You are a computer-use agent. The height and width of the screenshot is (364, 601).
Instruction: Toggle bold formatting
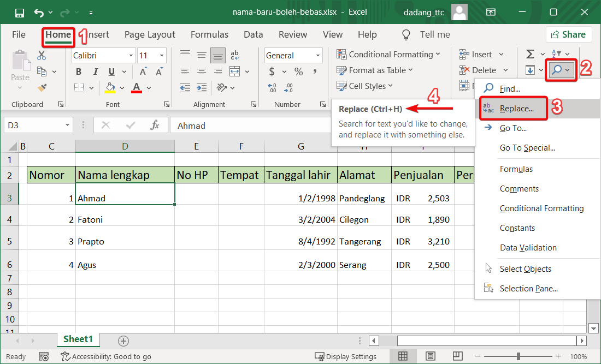click(78, 71)
